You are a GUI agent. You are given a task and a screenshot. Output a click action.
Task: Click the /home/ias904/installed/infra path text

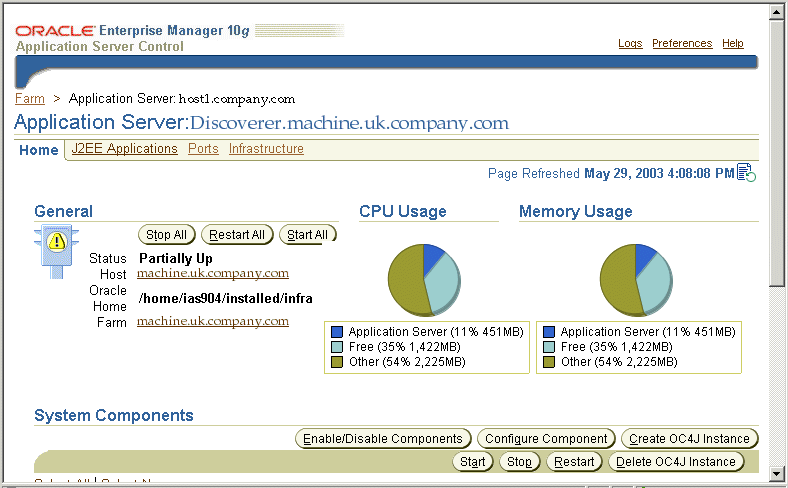(226, 299)
